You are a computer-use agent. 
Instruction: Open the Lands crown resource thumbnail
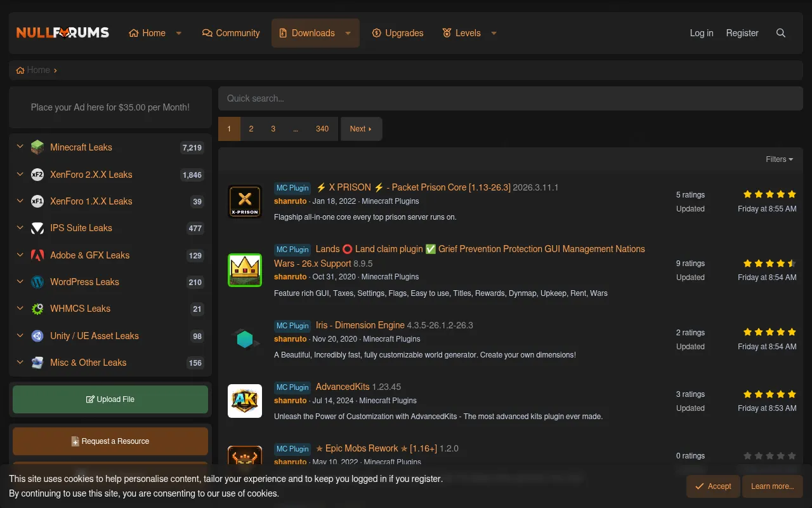245,270
